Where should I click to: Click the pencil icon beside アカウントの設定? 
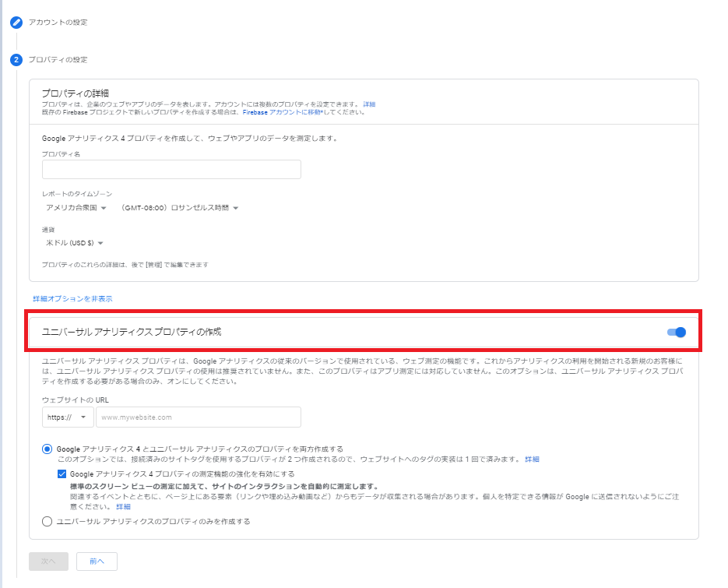click(x=16, y=23)
